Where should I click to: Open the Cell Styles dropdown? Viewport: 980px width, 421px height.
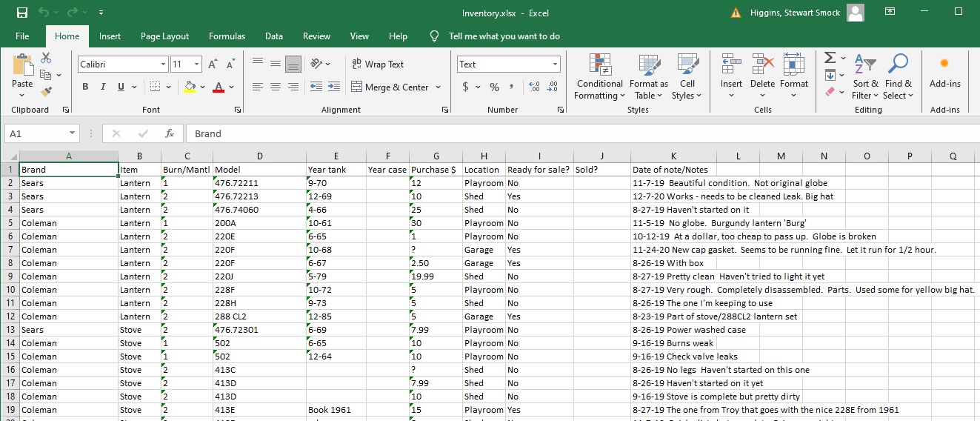tap(687, 76)
